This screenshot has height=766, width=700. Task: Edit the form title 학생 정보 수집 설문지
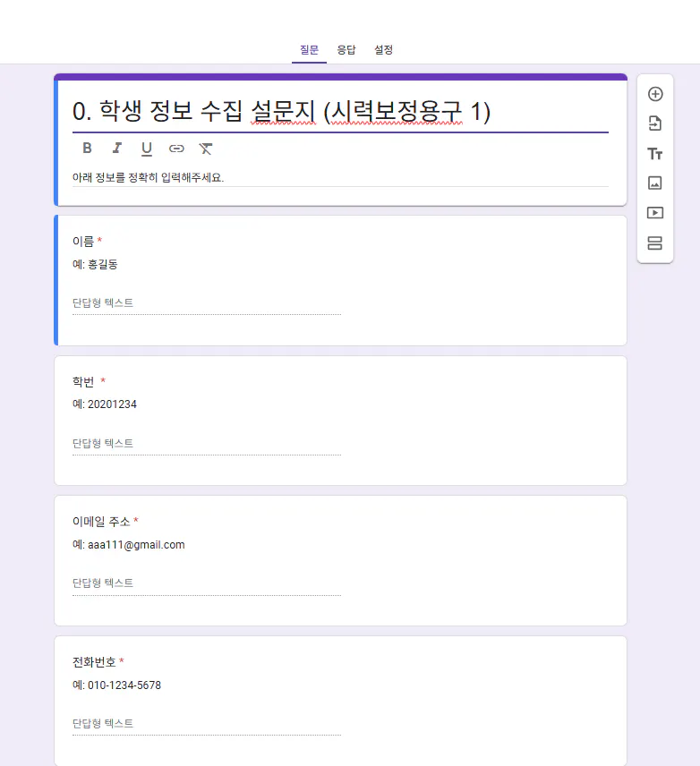coord(340,112)
